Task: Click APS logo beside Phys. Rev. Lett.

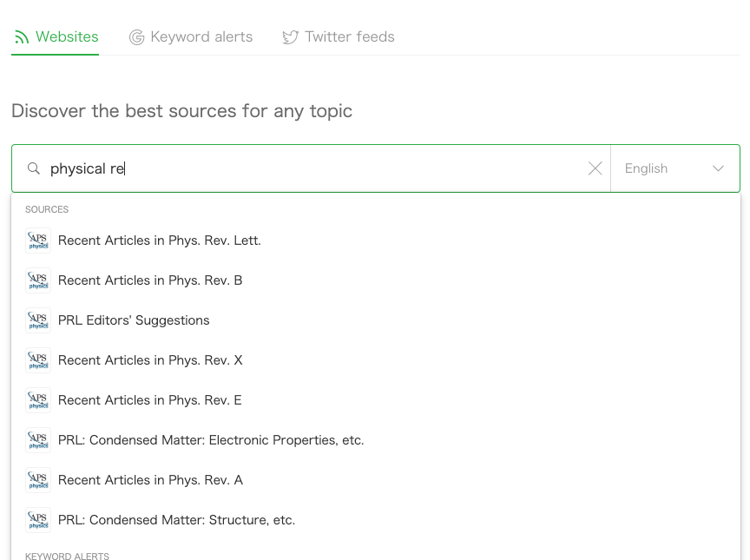Action: tap(38, 240)
